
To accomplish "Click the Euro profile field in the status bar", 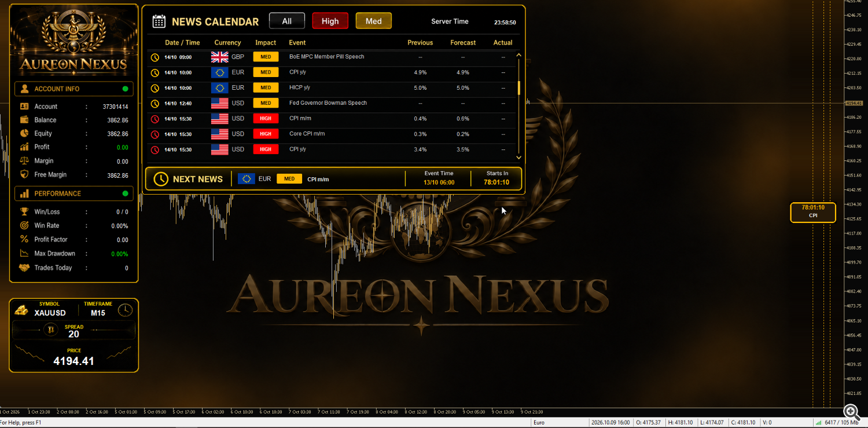I will pos(558,423).
